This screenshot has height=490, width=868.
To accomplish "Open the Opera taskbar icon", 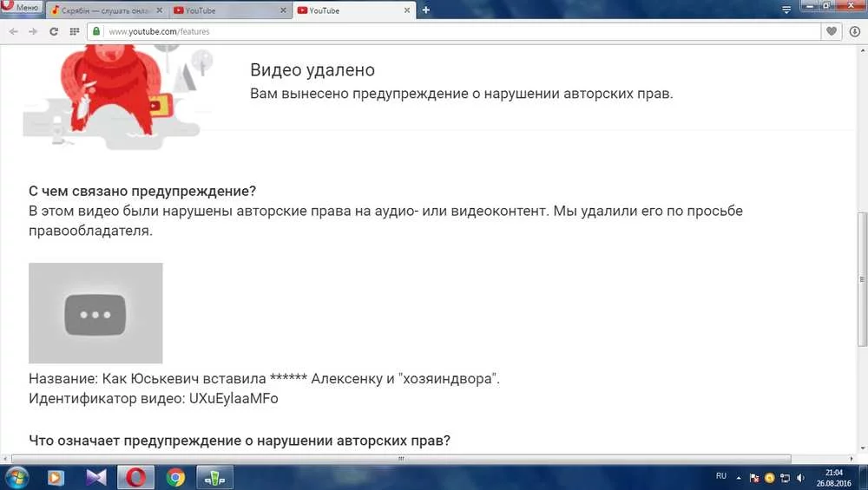I will coord(135,477).
